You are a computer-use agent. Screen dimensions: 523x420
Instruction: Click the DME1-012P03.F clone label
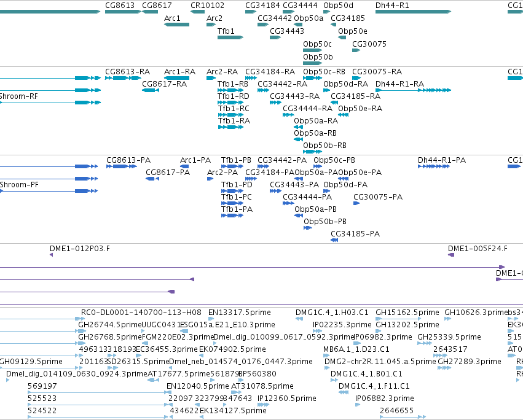tap(80, 249)
